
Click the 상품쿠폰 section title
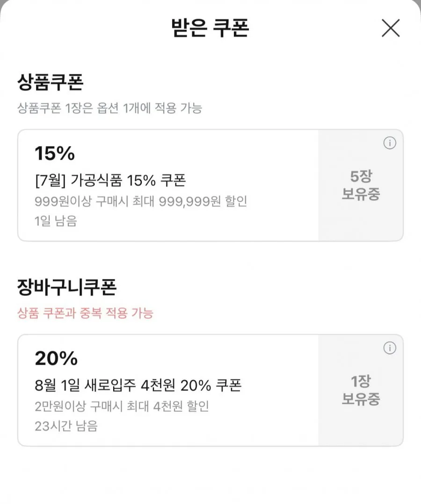[50, 82]
